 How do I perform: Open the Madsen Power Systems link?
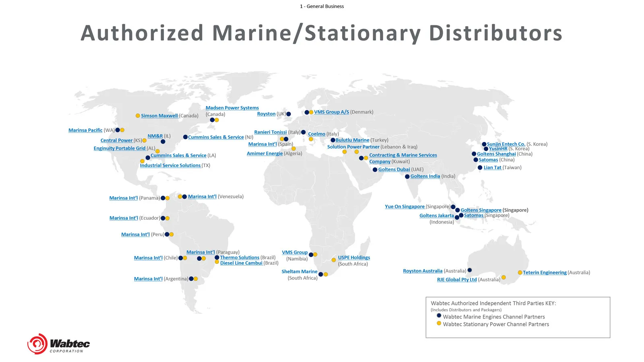coord(232,107)
